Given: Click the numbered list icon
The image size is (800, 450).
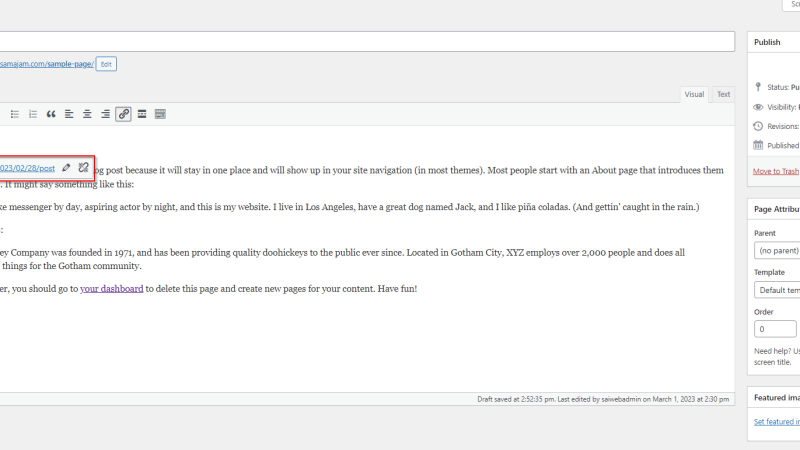Looking at the screenshot, I should pos(33,114).
